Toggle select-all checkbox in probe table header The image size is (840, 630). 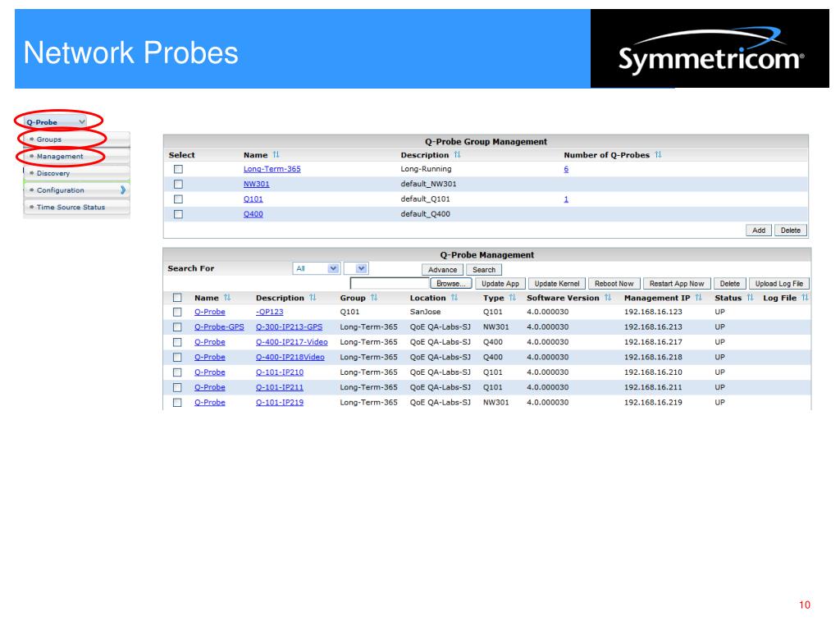(x=177, y=298)
